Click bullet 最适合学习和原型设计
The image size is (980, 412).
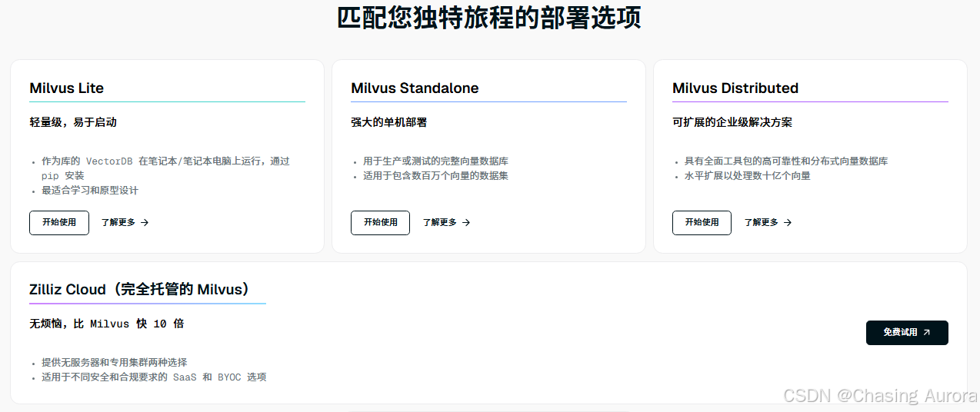(90, 190)
